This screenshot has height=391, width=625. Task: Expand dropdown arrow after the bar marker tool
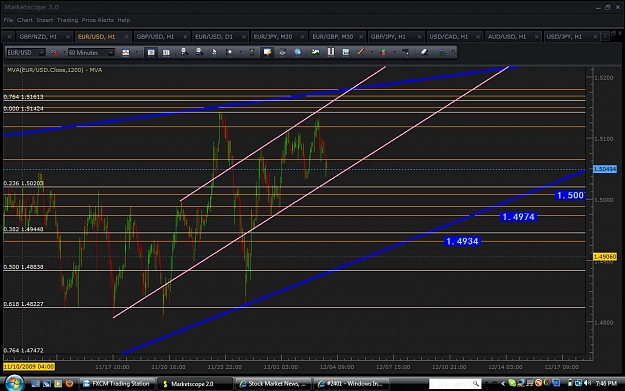(x=240, y=52)
